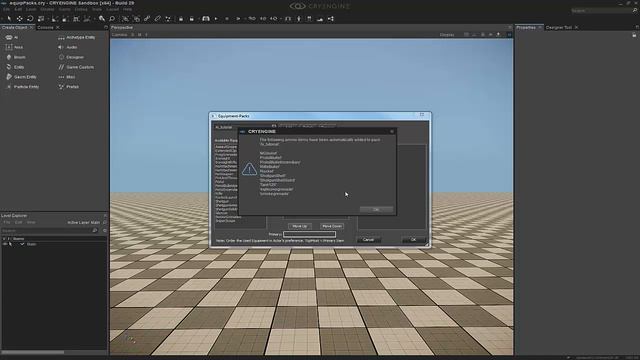The image size is (640, 360).
Task: Select the Main layer row
Action: [54, 244]
